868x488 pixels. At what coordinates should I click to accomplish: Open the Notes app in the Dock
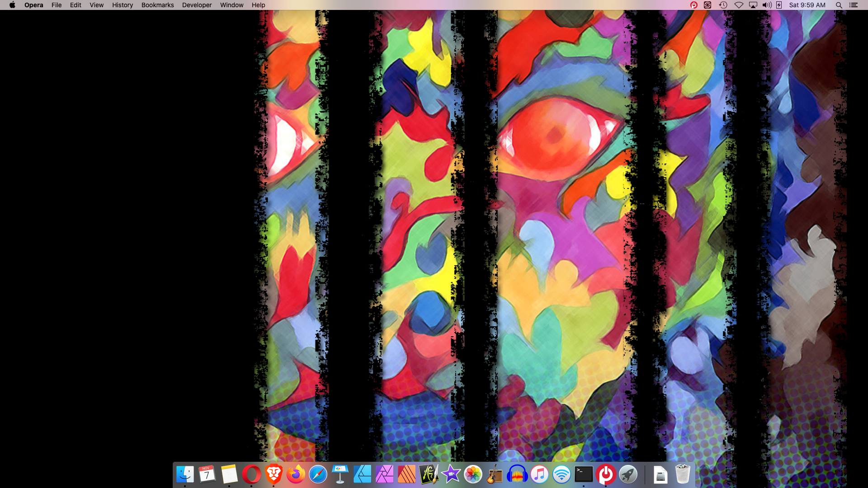tap(229, 474)
